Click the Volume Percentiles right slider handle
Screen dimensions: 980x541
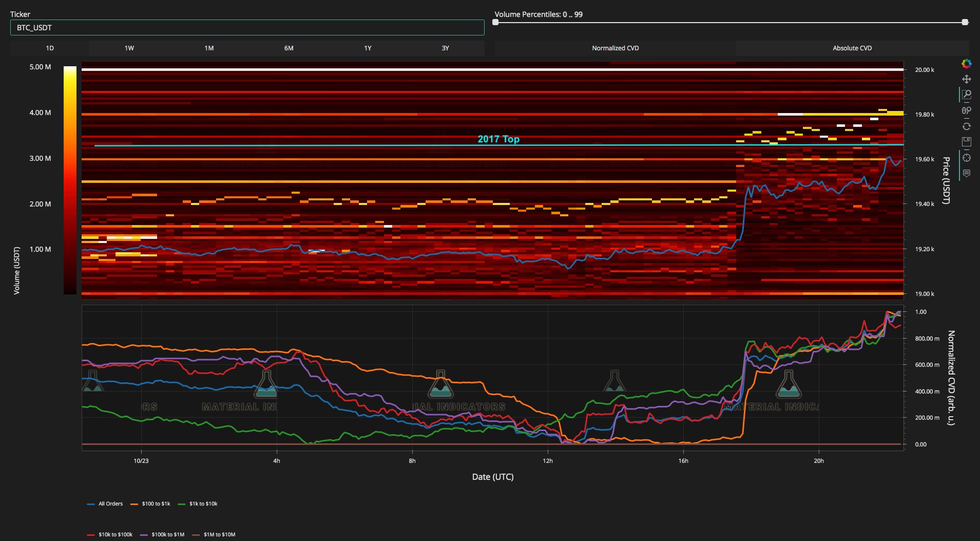965,22
